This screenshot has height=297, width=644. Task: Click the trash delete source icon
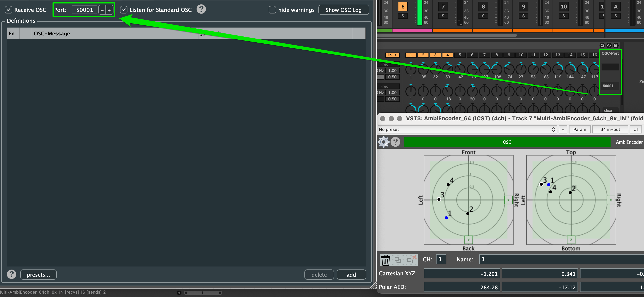coord(385,260)
